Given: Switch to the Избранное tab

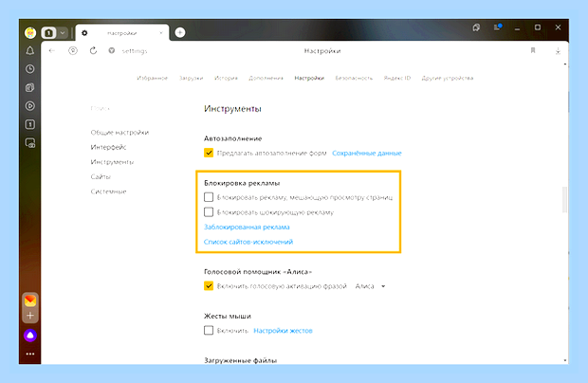Looking at the screenshot, I should click(x=153, y=78).
